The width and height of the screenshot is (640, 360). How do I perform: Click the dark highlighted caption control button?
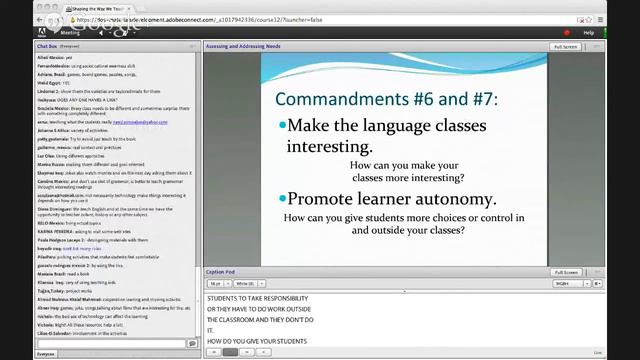point(230,352)
